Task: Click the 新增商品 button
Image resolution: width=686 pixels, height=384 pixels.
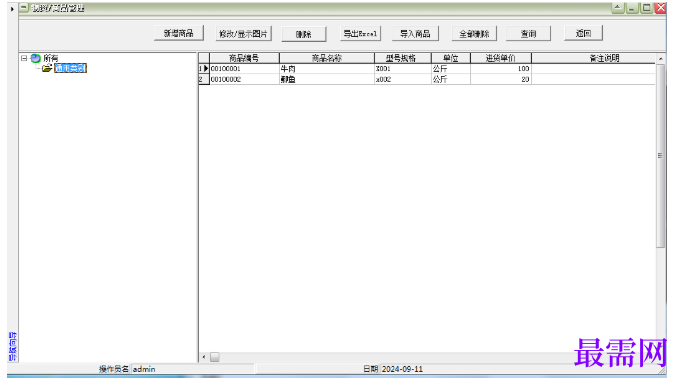Action: tap(178, 33)
